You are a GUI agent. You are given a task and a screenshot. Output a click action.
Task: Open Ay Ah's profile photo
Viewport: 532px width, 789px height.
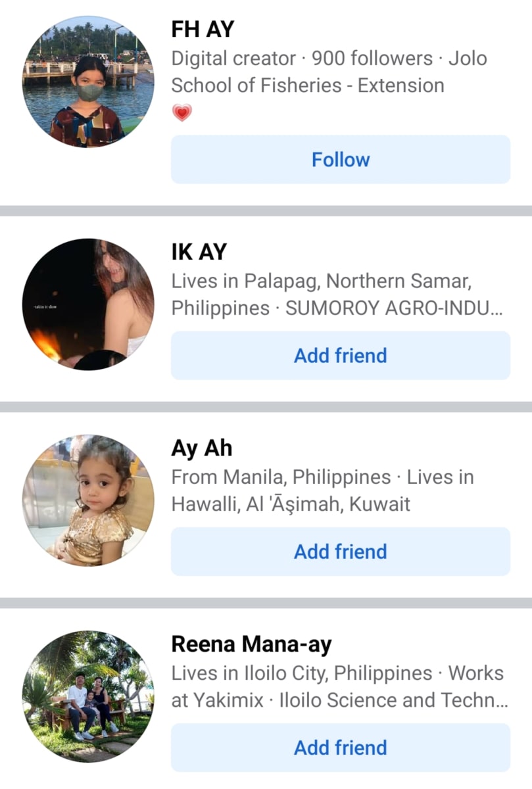(x=88, y=500)
